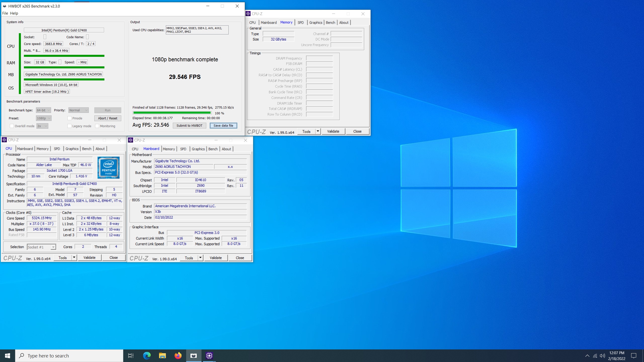
Task: Expand Tools arrow in CPU window
Action: coord(74,257)
